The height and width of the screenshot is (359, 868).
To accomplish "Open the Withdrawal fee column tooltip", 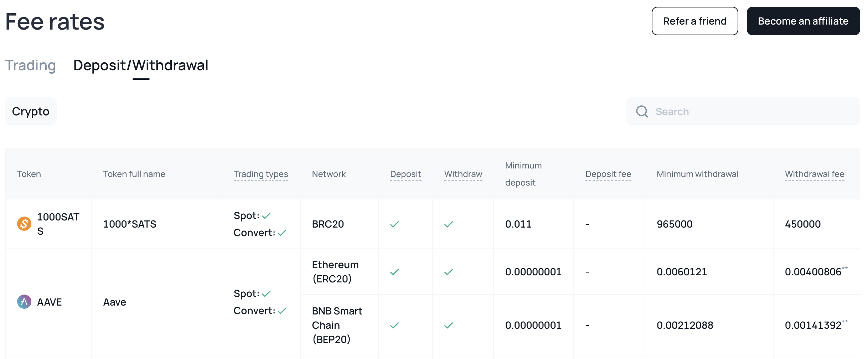I will (815, 174).
